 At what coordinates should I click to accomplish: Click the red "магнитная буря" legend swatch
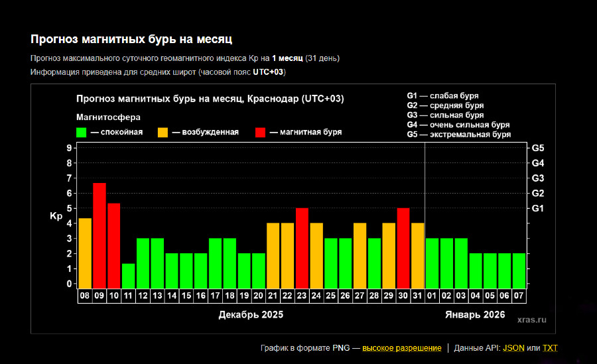[260, 133]
